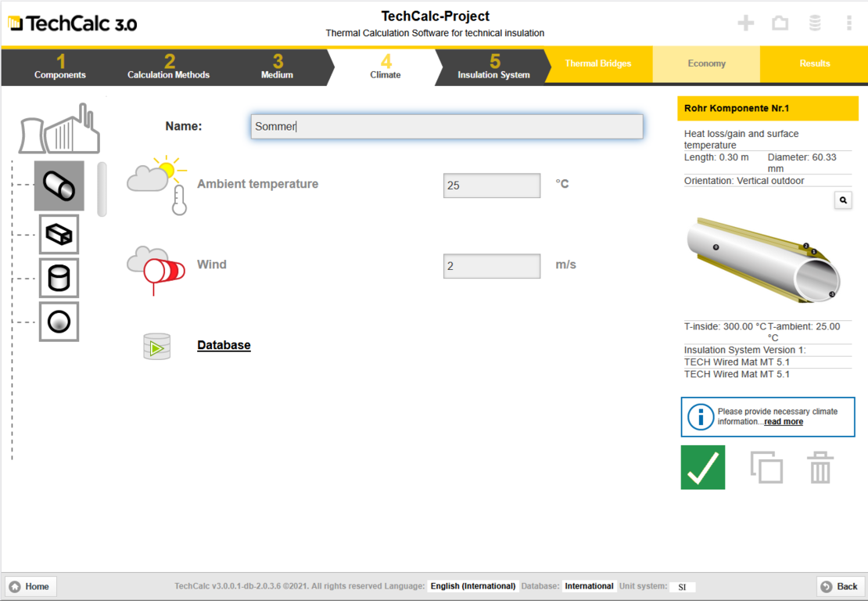The image size is (868, 601).
Task: Click the copy duplicate icon
Action: click(x=766, y=467)
